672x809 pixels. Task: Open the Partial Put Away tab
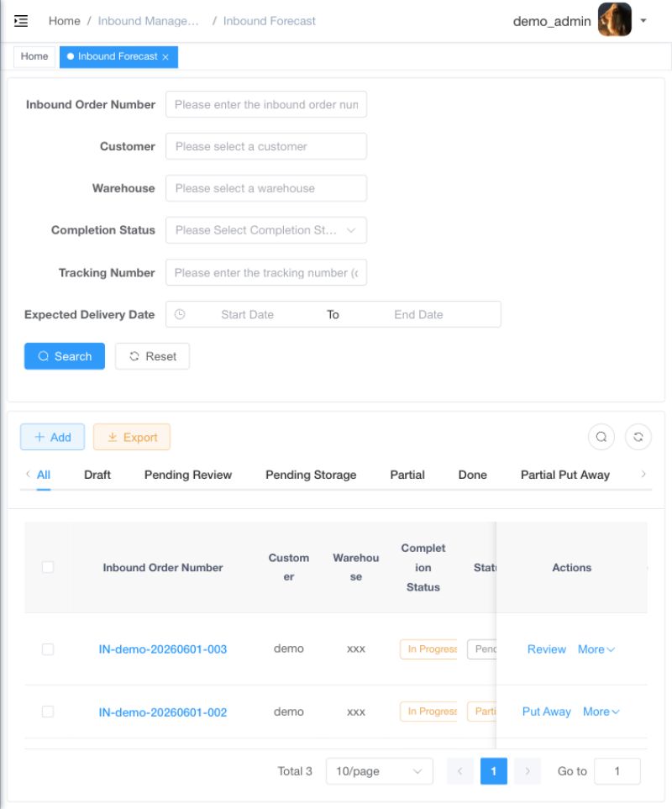[564, 475]
